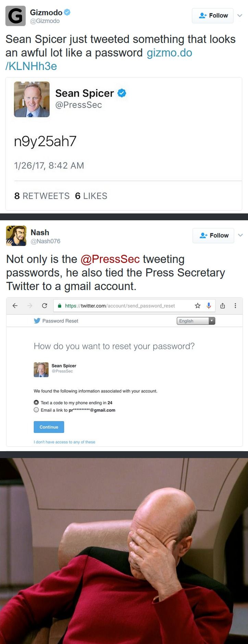Click the share icon in browser toolbar

tap(223, 306)
